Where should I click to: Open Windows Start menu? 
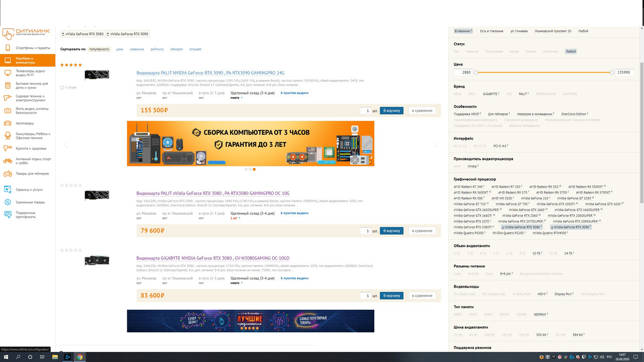coord(6,357)
